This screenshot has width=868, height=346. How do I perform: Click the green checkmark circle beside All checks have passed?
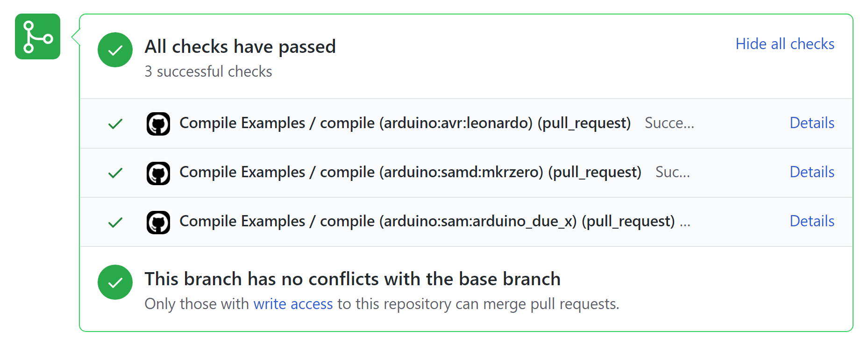point(115,50)
